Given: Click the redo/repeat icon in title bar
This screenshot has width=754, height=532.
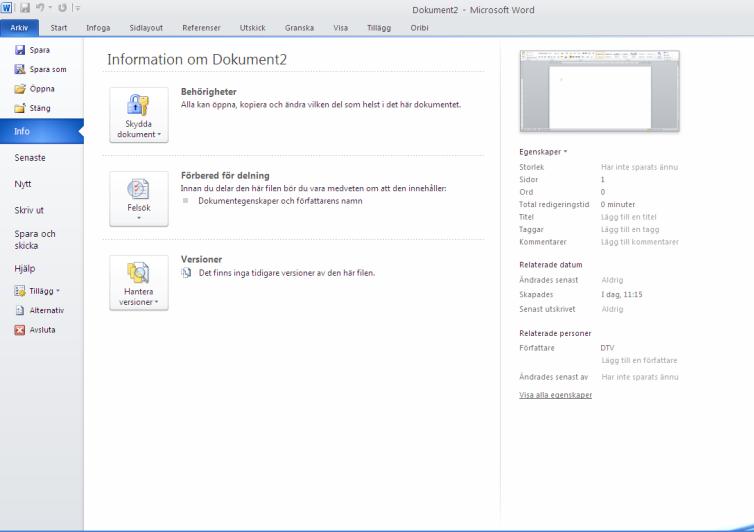Looking at the screenshot, I should (x=62, y=8).
